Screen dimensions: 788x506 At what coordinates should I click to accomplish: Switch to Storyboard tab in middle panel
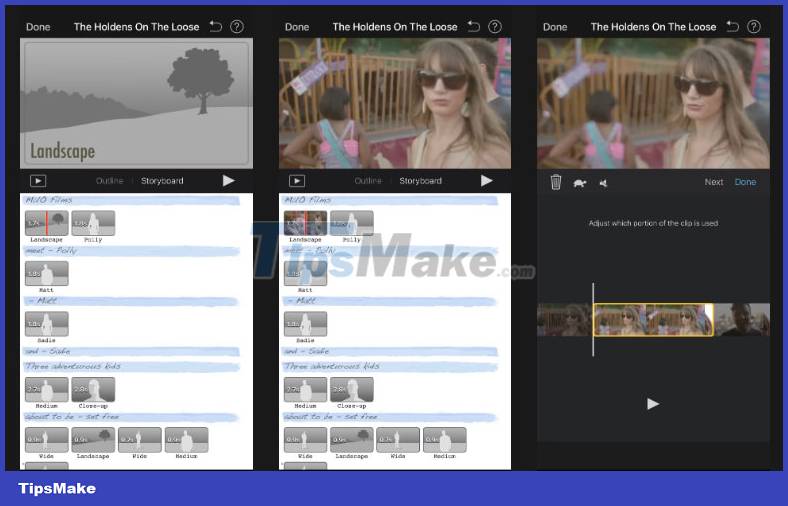(x=421, y=181)
